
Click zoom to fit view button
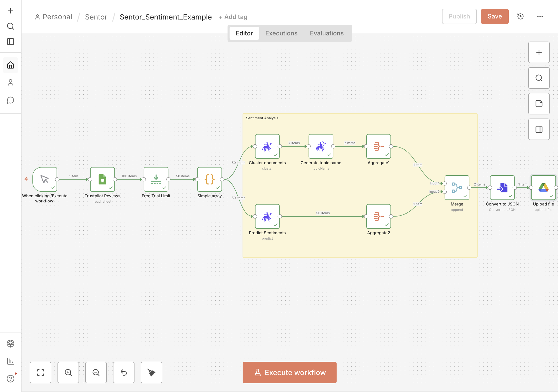[41, 373]
